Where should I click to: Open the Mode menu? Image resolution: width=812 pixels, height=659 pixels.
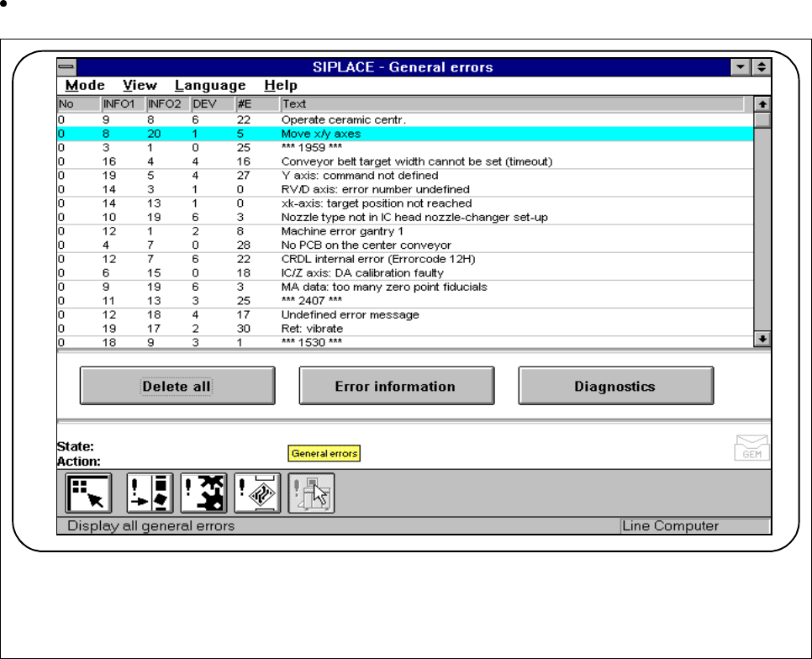tap(85, 86)
